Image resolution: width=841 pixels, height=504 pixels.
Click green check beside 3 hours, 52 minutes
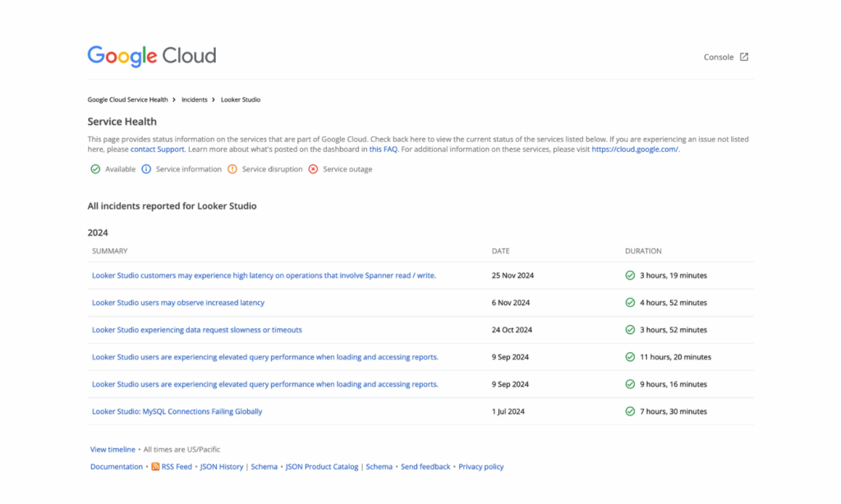(x=630, y=330)
